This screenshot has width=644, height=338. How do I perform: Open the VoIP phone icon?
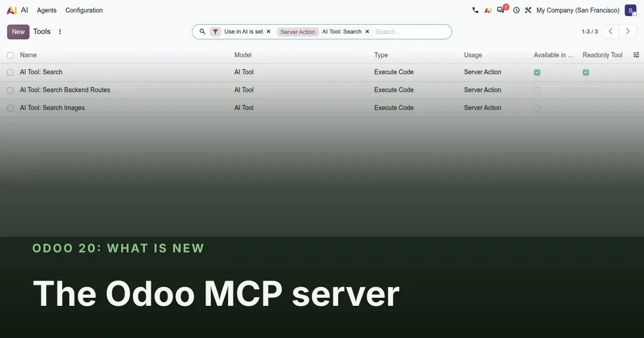click(475, 10)
